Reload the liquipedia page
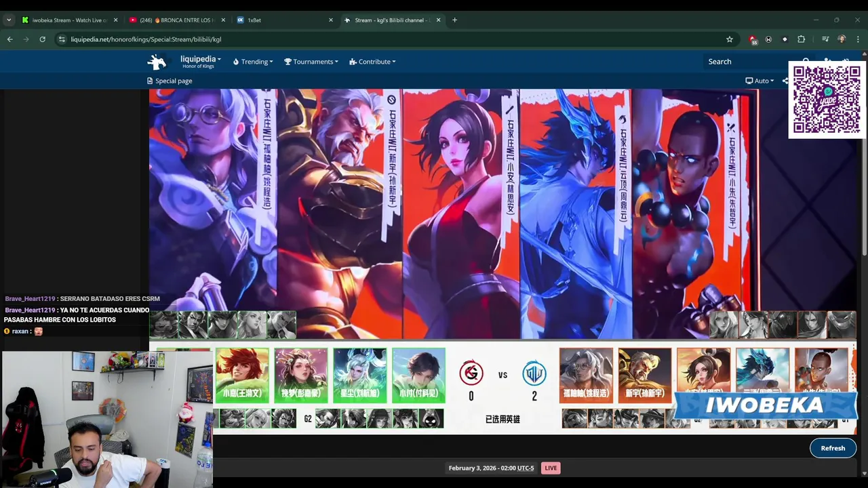The image size is (868, 488). 42,39
